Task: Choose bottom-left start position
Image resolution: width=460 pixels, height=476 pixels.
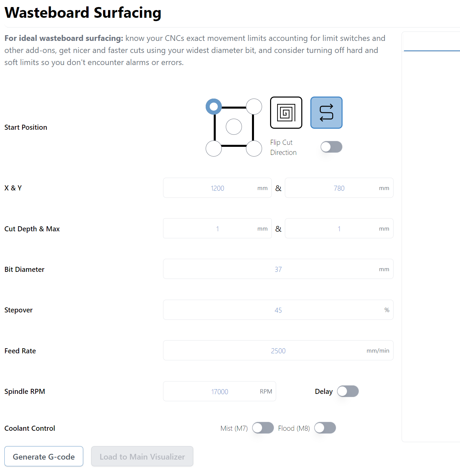Action: pos(214,148)
